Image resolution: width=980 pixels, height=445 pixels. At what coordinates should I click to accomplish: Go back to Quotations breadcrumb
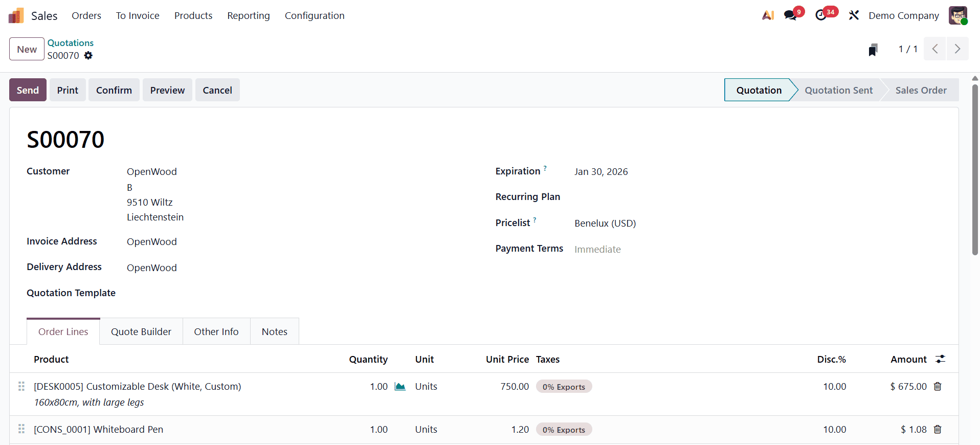coord(71,43)
